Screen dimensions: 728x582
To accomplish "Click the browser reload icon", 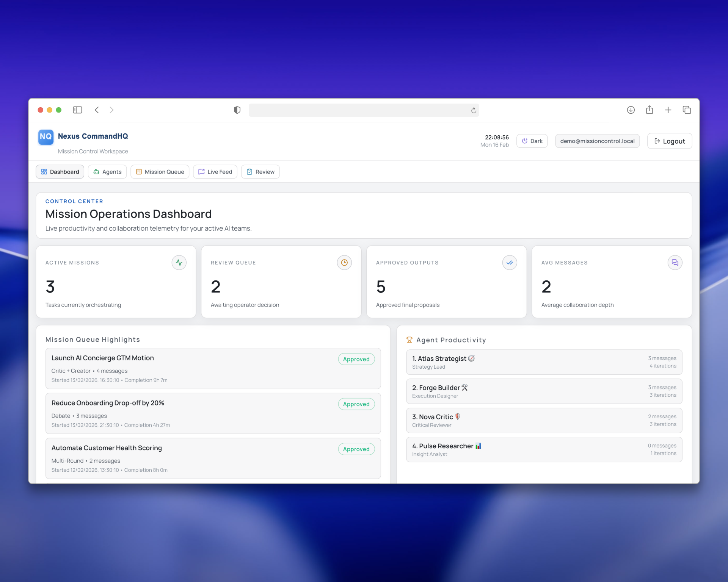I will tap(474, 110).
